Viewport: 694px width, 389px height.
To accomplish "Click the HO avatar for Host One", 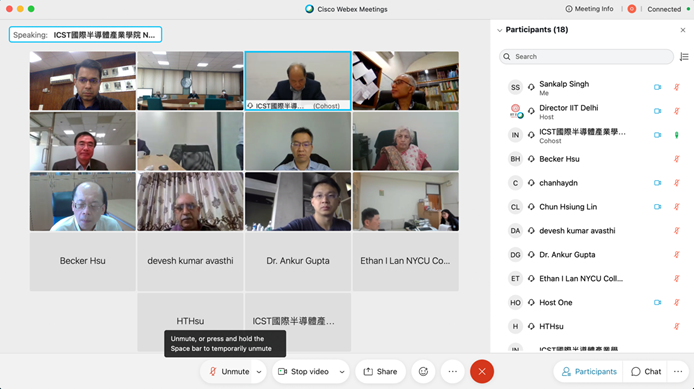I will click(515, 302).
